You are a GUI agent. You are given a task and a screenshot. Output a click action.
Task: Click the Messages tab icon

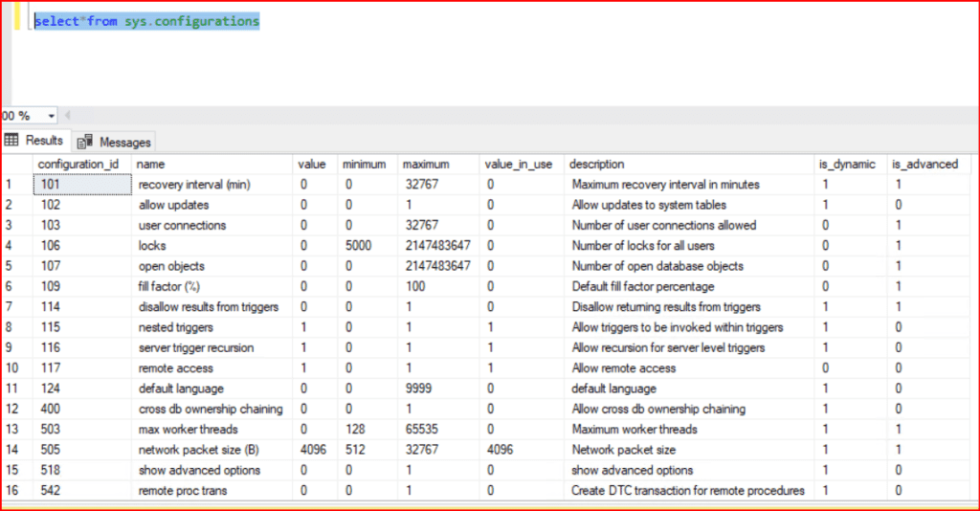point(84,142)
